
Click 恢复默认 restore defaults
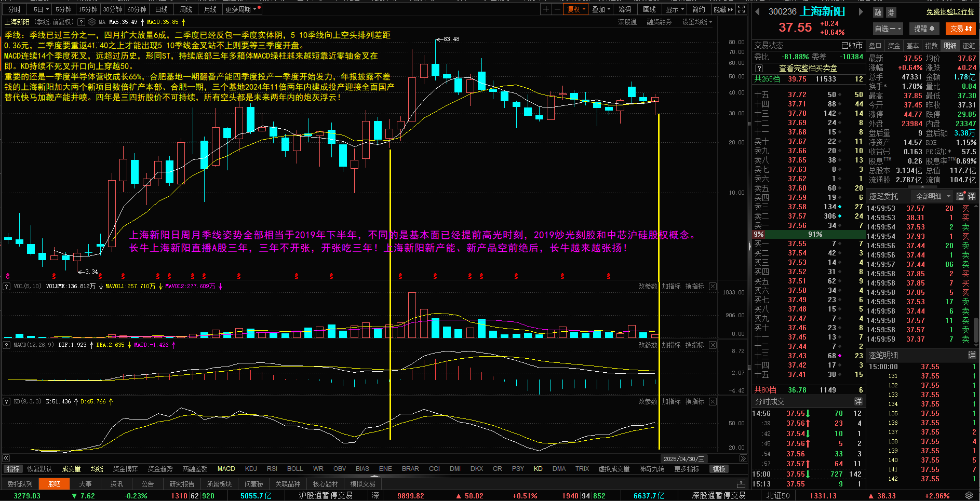[39, 469]
